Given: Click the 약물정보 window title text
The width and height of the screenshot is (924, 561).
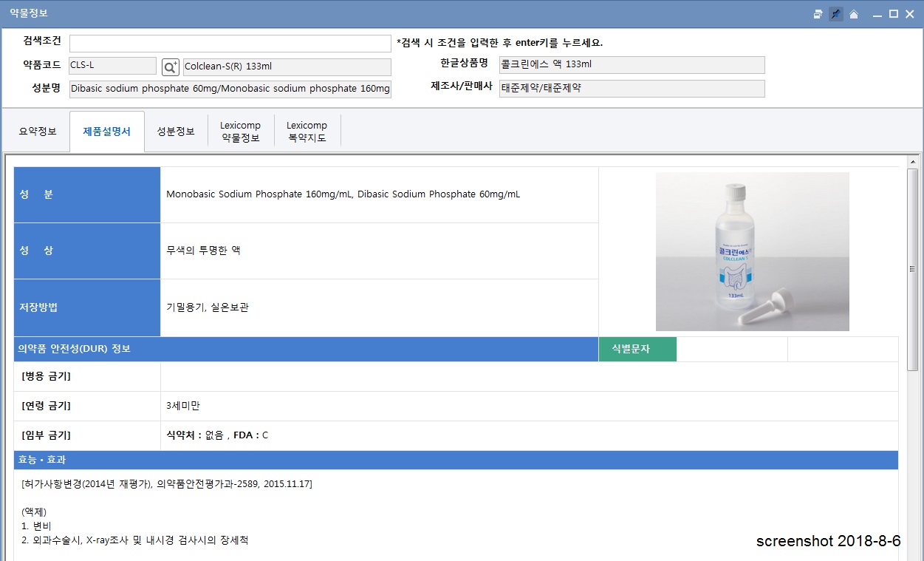Looking at the screenshot, I should pos(29,14).
